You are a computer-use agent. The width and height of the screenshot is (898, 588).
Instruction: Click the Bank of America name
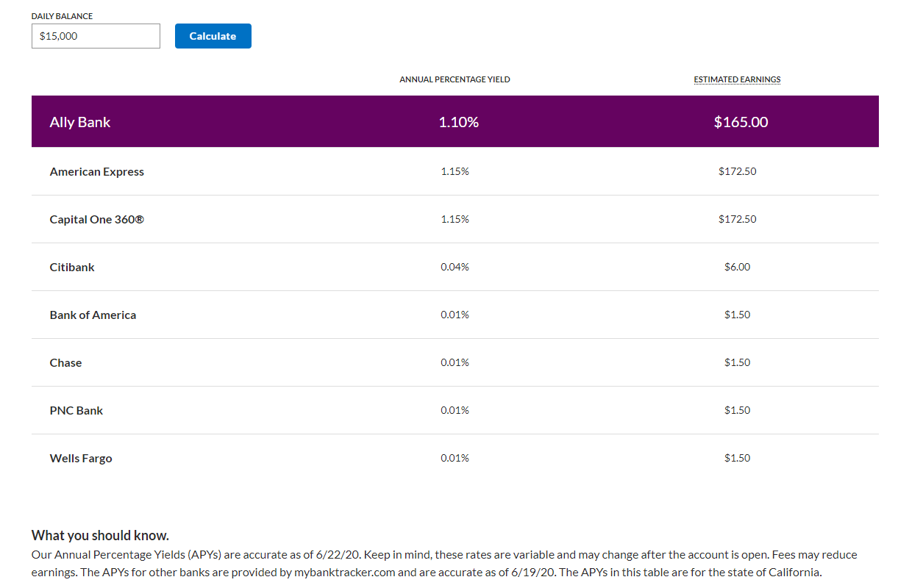click(x=93, y=315)
